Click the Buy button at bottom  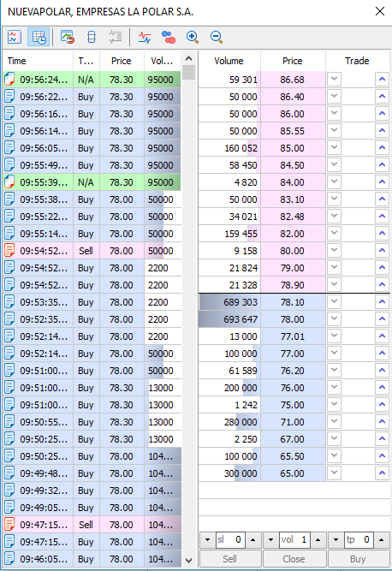[358, 559]
